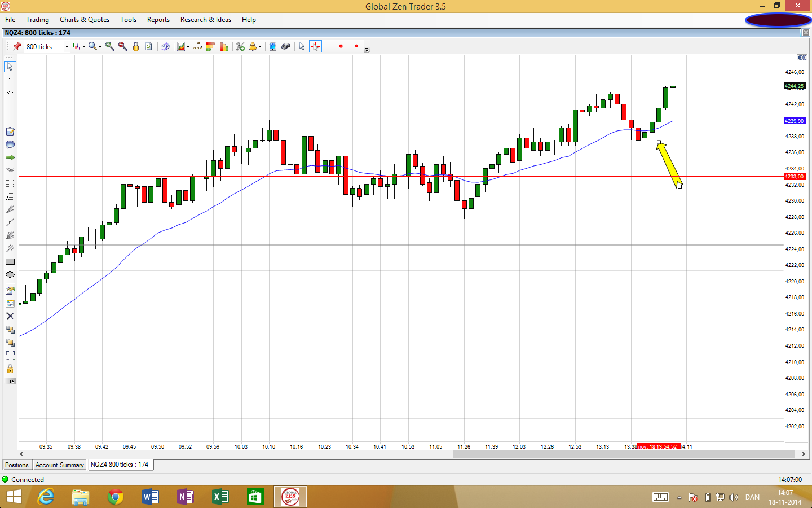812x508 pixels.
Task: Collapse the price axis double-arrow button
Action: 802,58
